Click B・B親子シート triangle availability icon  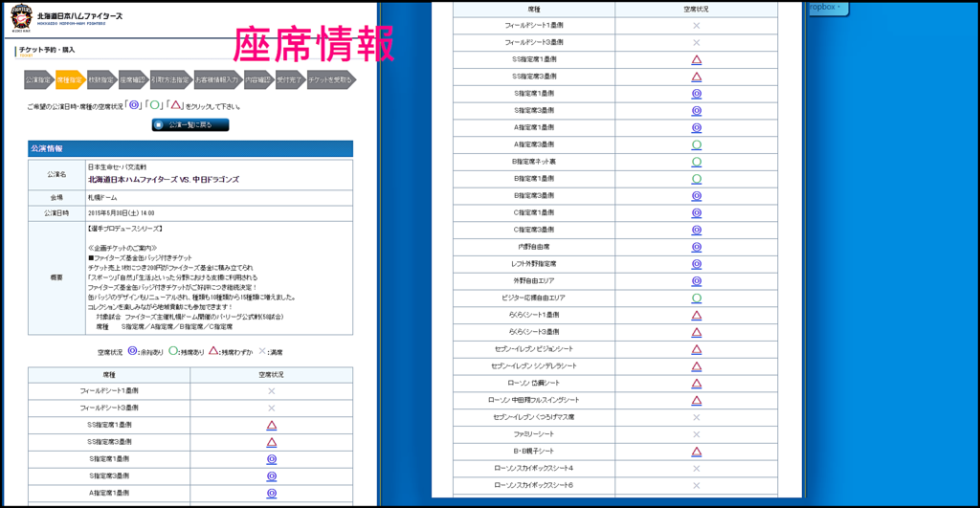697,452
